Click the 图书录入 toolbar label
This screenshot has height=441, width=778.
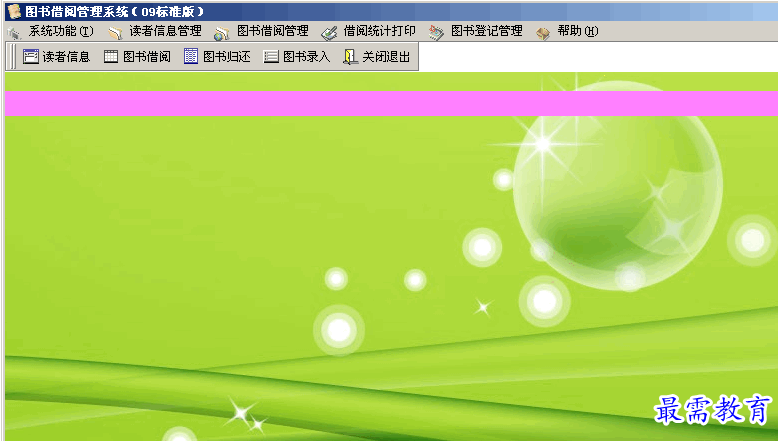tap(307, 57)
